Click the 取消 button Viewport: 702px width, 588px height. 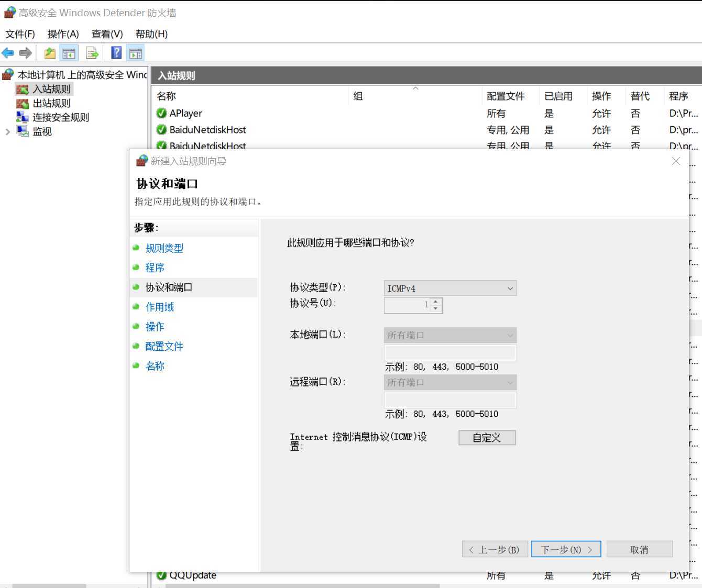coord(639,549)
